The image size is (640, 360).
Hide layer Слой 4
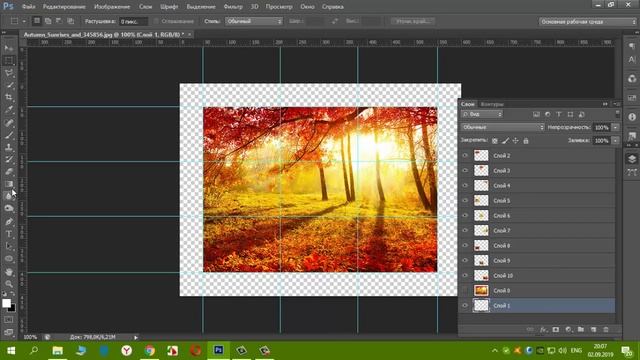(465, 185)
